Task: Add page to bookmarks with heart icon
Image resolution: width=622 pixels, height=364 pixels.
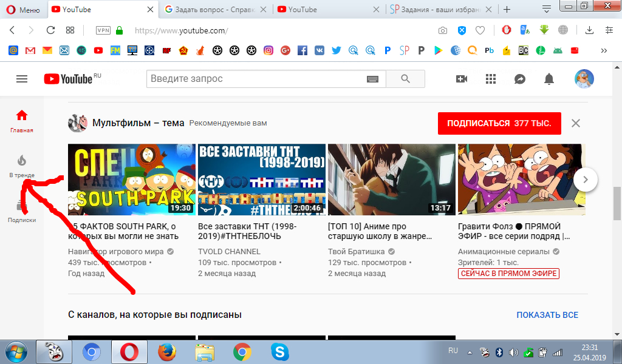Action: [480, 30]
